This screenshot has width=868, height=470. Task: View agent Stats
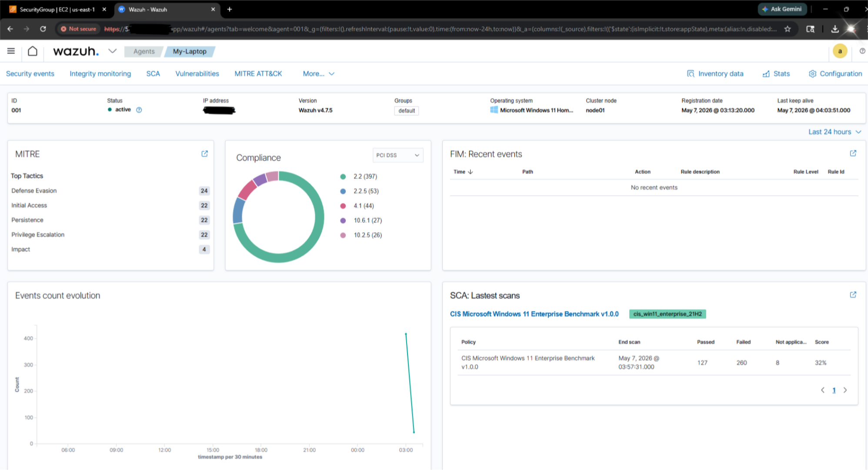pos(776,74)
